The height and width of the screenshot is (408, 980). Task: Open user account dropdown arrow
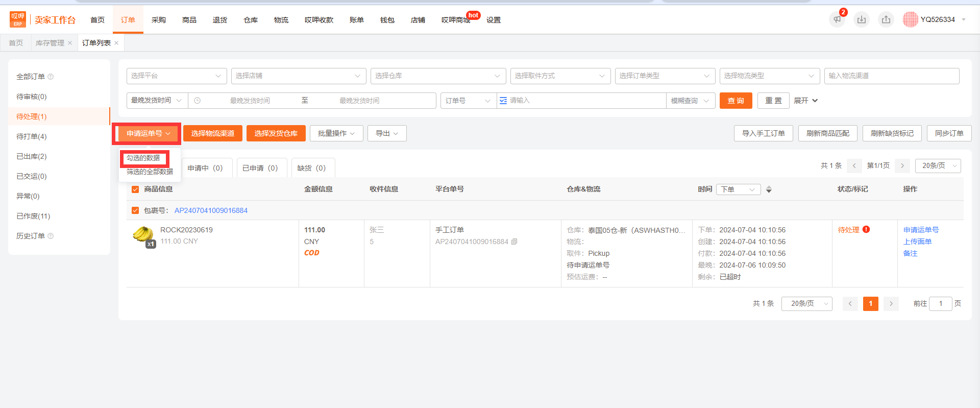(964, 20)
